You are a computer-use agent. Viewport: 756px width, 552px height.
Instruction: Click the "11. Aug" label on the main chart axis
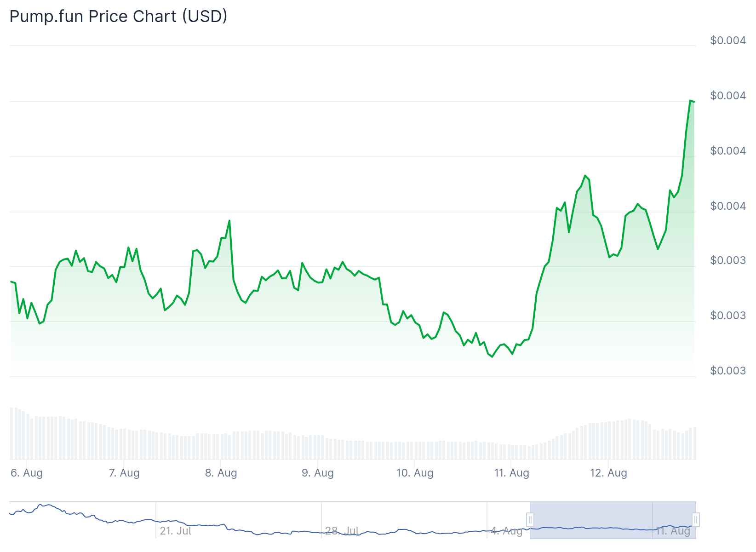pos(512,473)
